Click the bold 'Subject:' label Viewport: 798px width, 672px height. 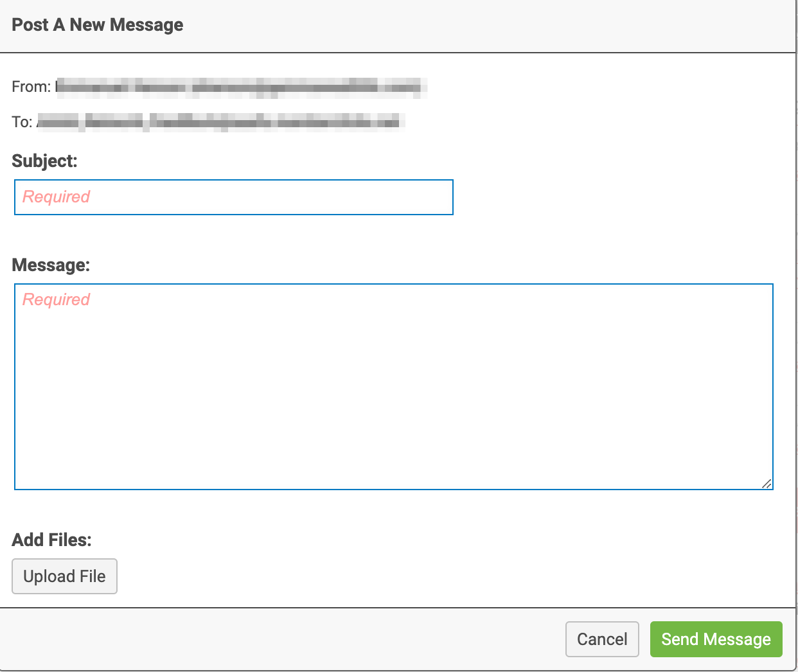(x=44, y=161)
